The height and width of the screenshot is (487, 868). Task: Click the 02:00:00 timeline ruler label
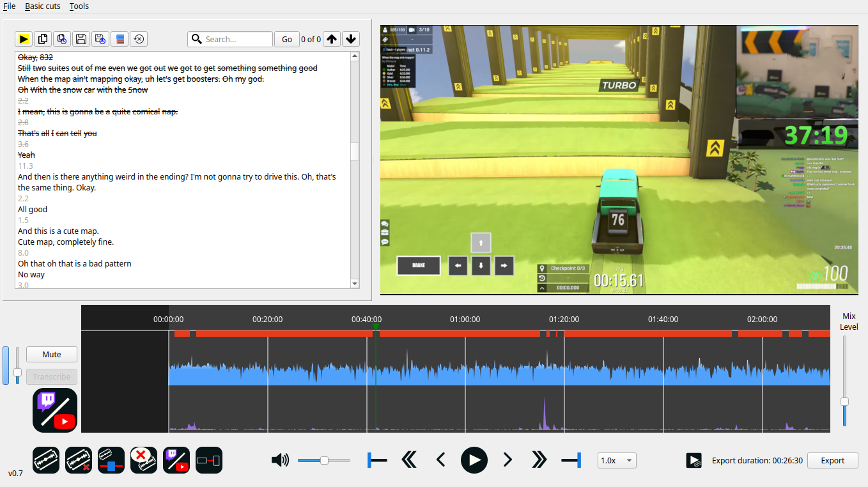point(763,319)
